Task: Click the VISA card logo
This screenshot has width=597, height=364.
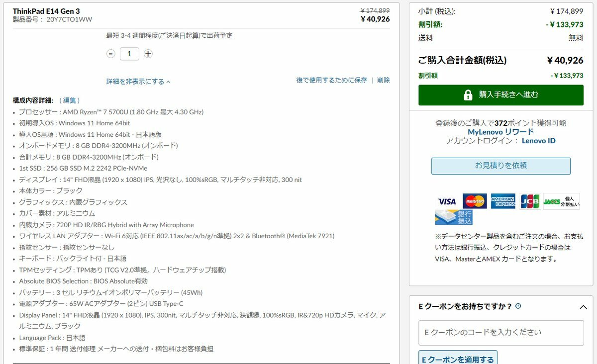Action: tap(447, 201)
